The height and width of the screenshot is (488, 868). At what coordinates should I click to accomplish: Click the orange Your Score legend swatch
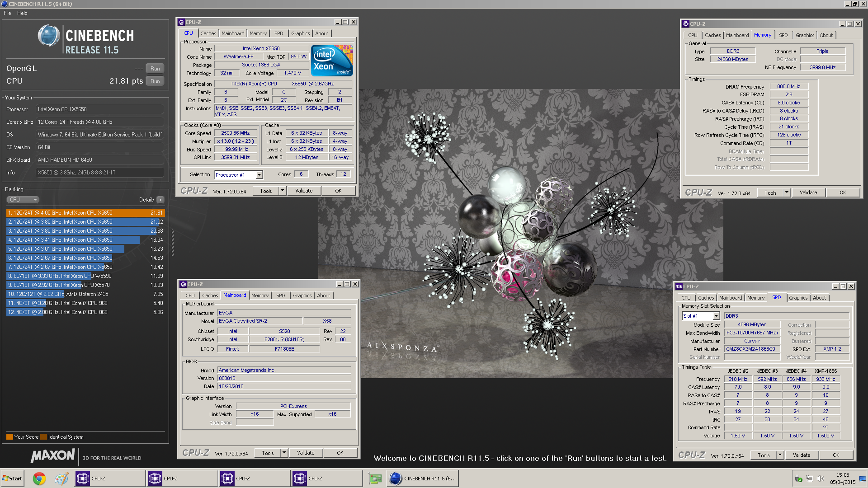click(x=9, y=437)
